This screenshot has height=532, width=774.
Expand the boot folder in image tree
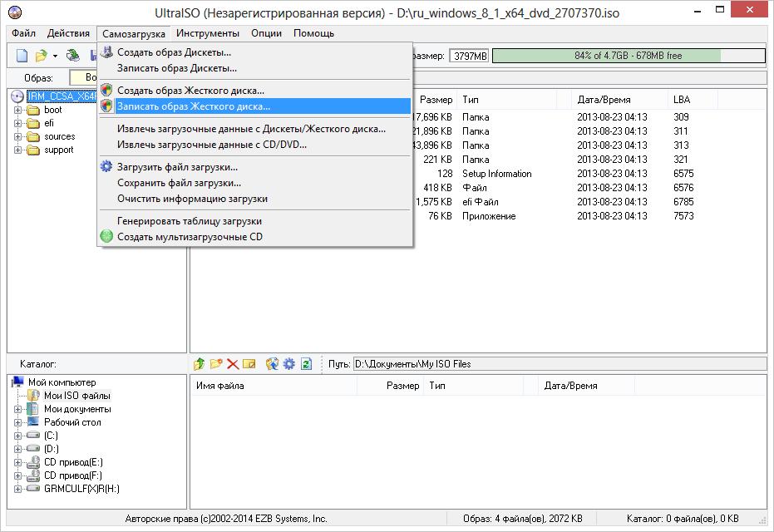[x=17, y=110]
